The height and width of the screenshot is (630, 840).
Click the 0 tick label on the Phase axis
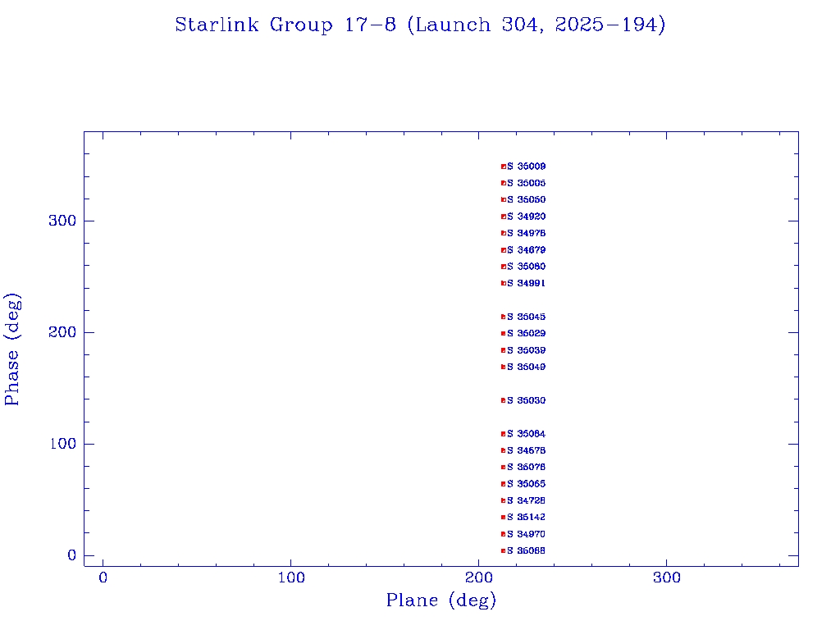(x=71, y=555)
